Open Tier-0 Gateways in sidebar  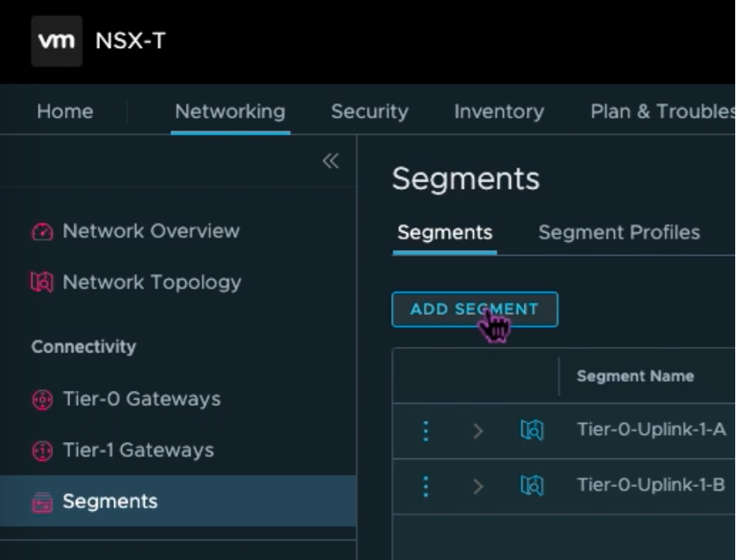tap(142, 400)
